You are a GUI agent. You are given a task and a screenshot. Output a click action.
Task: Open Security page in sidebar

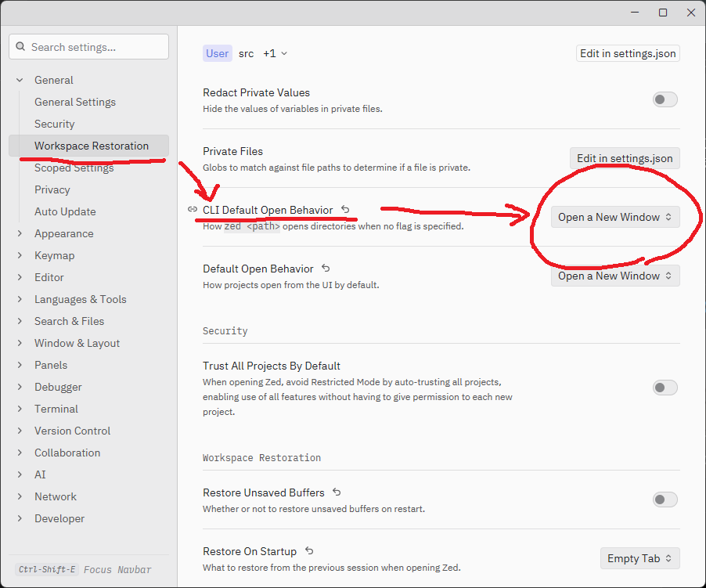click(55, 124)
